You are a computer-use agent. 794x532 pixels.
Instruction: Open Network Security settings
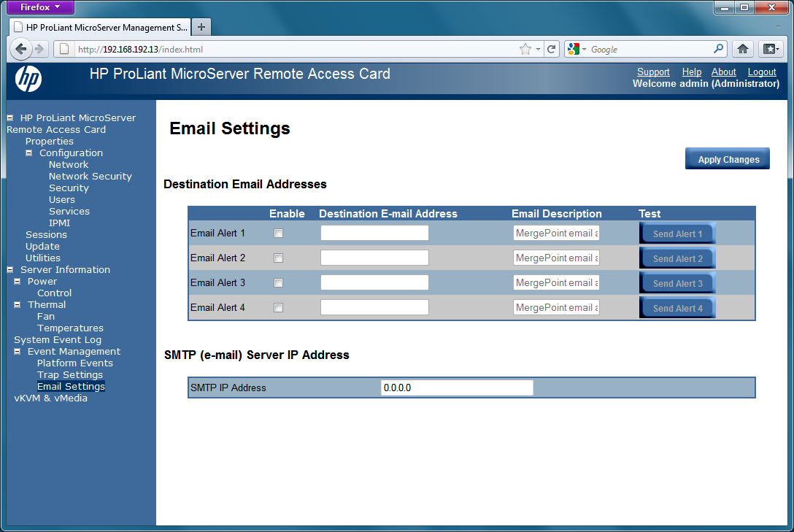90,176
